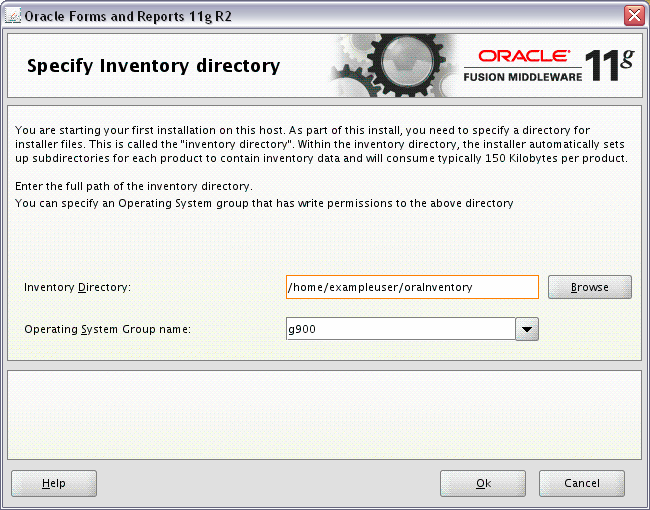Click the Specify Inventory directory heading
Viewport: 650px width, 510px height.
coord(153,66)
